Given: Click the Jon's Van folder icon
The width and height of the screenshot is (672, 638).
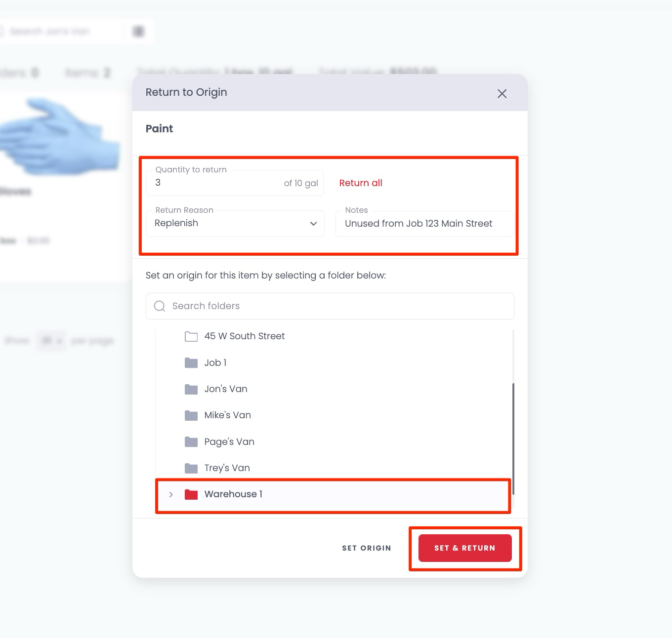Looking at the screenshot, I should 191,389.
